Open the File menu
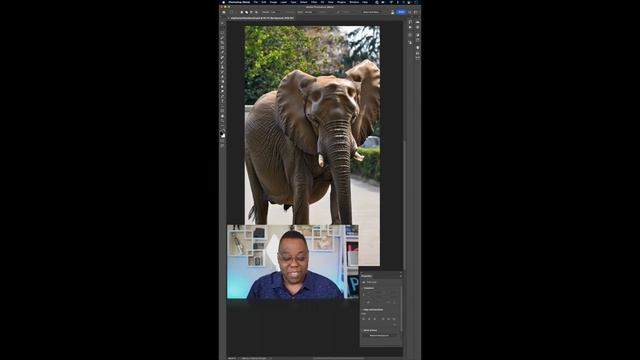The width and height of the screenshot is (640, 360). pyautogui.click(x=256, y=2)
